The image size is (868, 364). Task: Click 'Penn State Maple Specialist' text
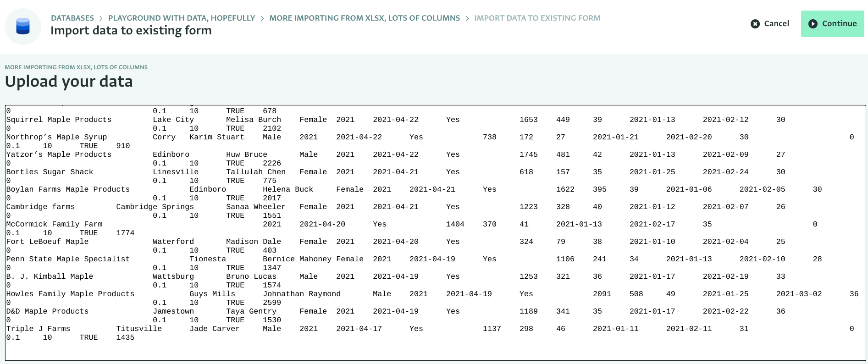pyautogui.click(x=68, y=259)
